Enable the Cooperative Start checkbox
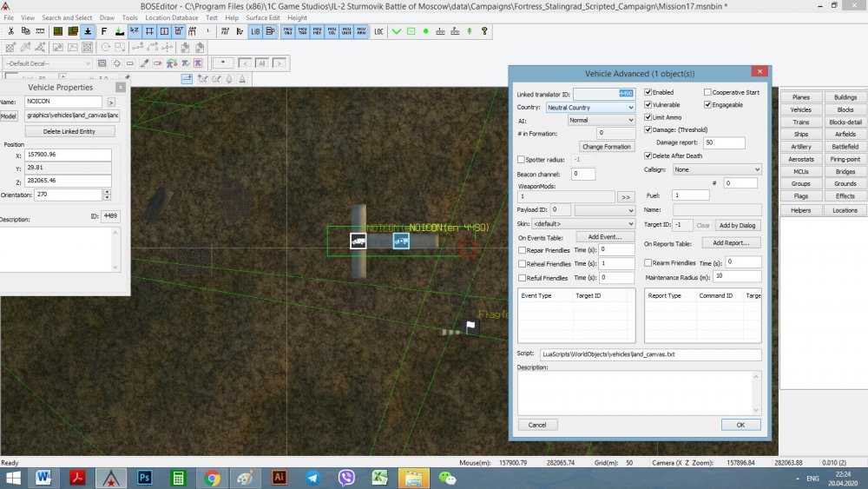 [x=707, y=92]
